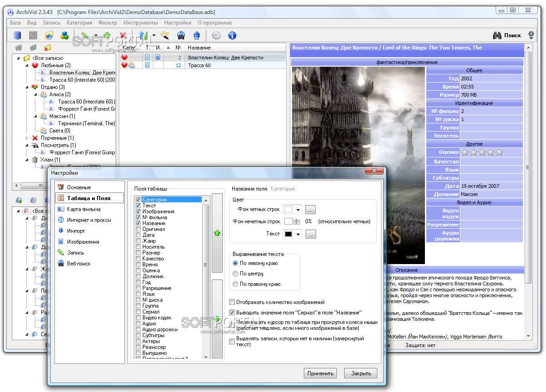Check Отображать количество изображений option
Viewport: 546px width, 392px height.
(232, 302)
